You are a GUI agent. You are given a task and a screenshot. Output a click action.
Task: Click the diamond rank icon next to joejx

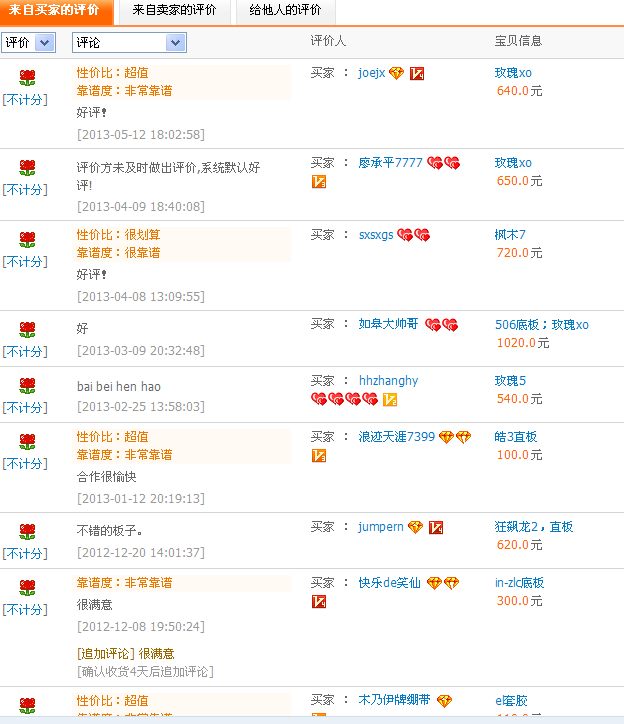coord(396,73)
